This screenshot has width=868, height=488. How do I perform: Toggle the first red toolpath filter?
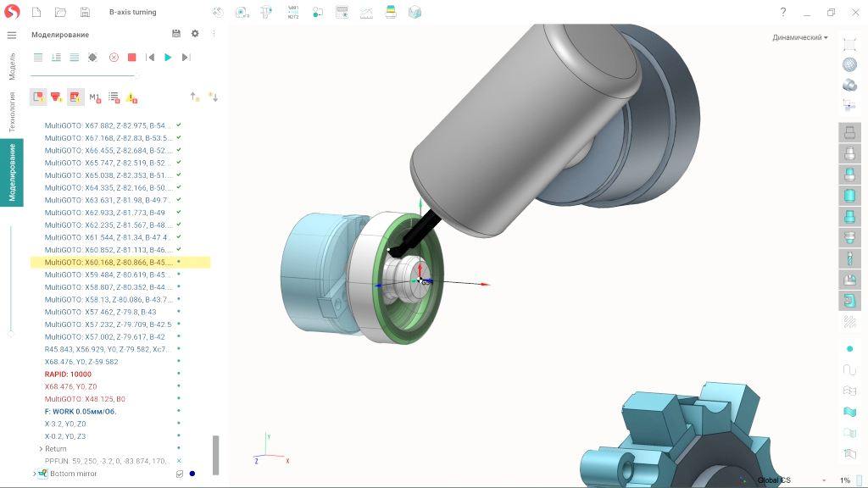[37, 96]
